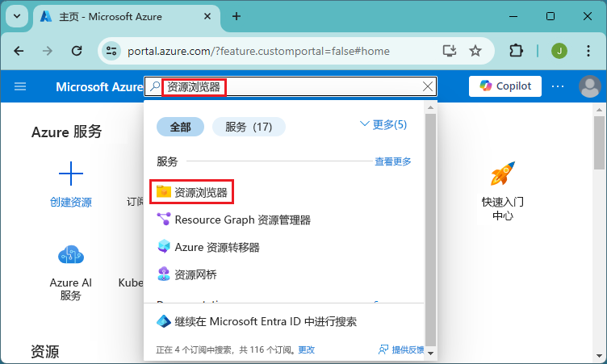This screenshot has height=364, width=607.
Task: Open Copilot from the portal header
Action: 505,86
